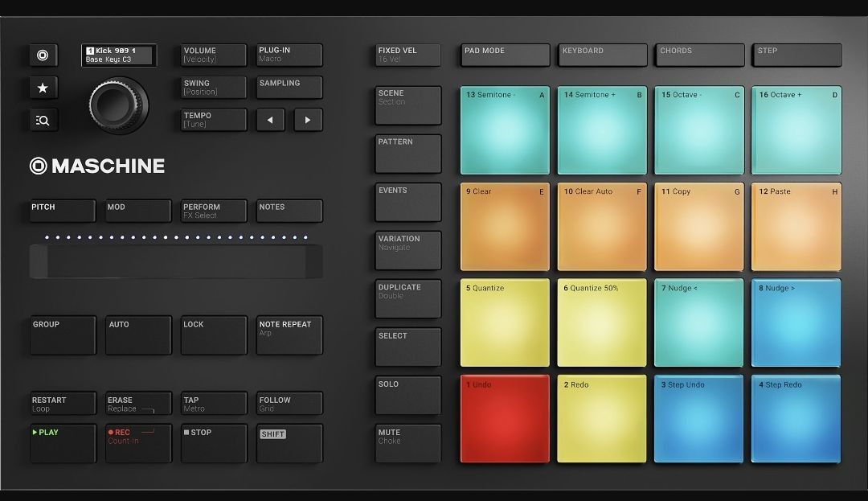Click the ERASE Replace button

(138, 404)
